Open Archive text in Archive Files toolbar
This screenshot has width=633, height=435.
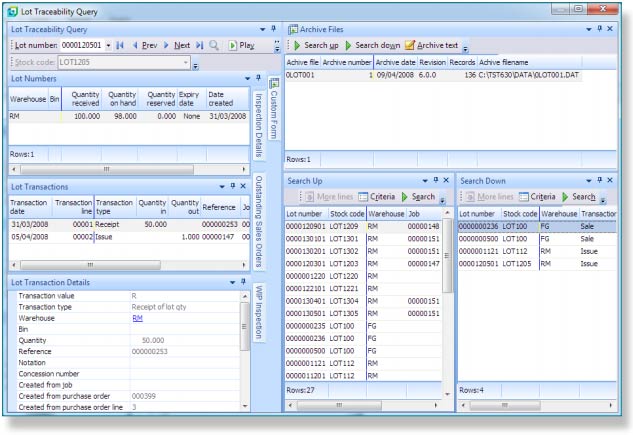coord(432,46)
